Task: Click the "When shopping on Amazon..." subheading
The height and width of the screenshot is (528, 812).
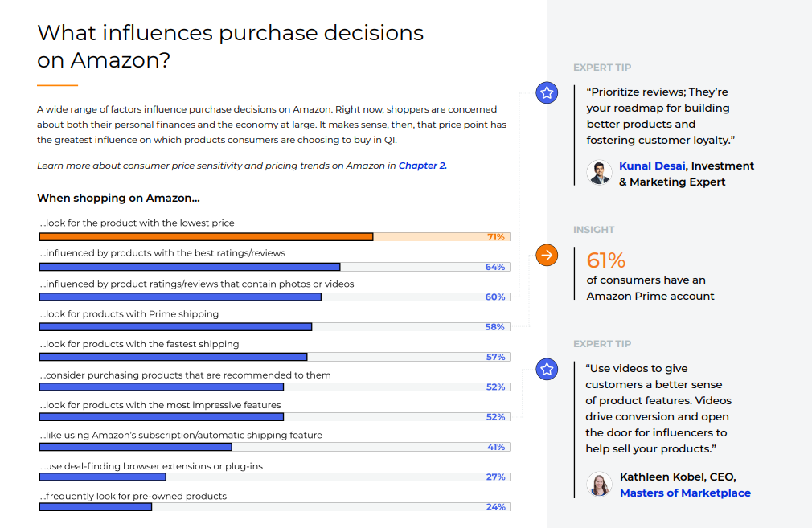Action: 118,198
